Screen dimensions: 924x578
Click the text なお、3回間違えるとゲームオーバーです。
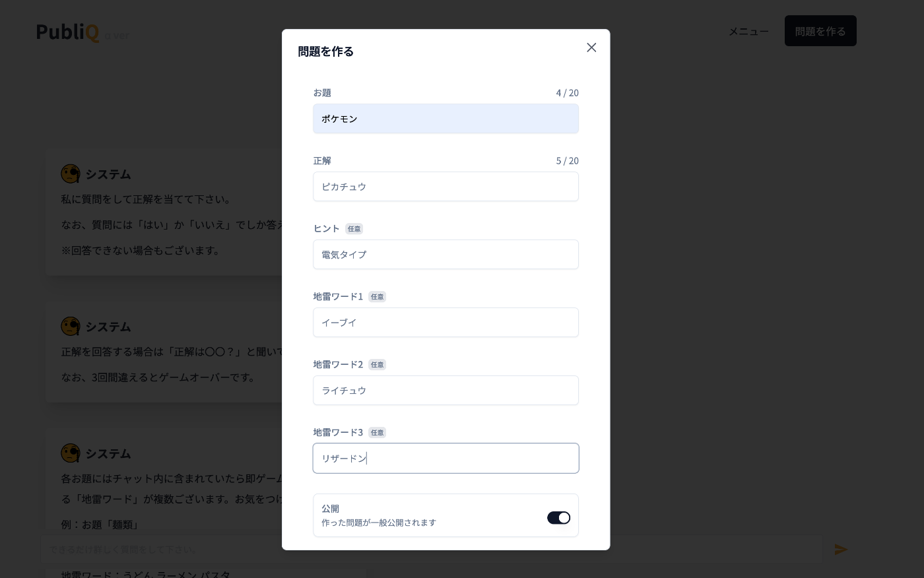click(x=160, y=377)
